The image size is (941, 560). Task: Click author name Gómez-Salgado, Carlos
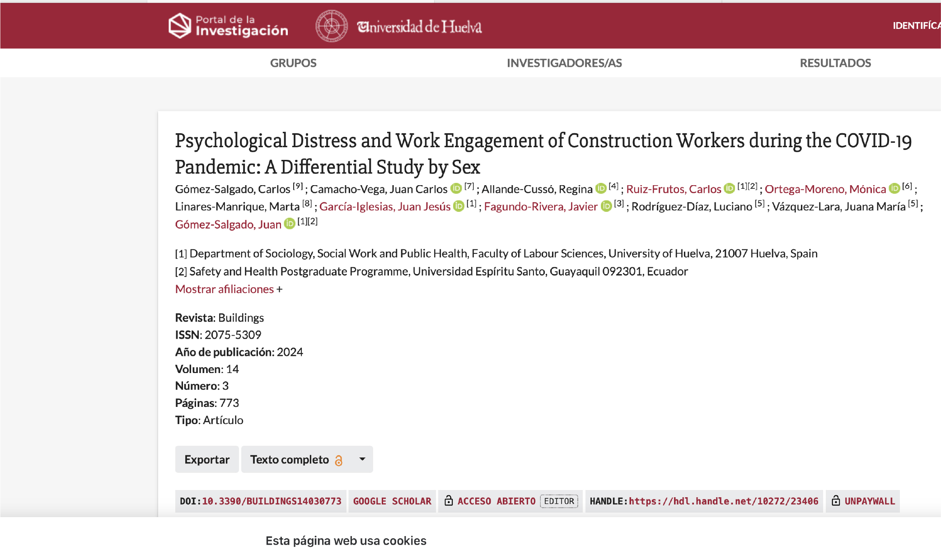point(233,189)
